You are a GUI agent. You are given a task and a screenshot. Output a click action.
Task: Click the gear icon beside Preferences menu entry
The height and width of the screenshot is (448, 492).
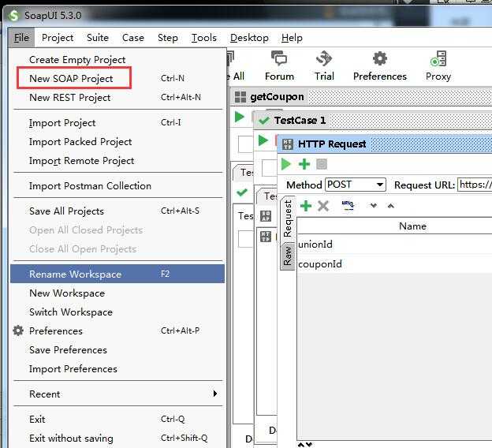point(18,330)
